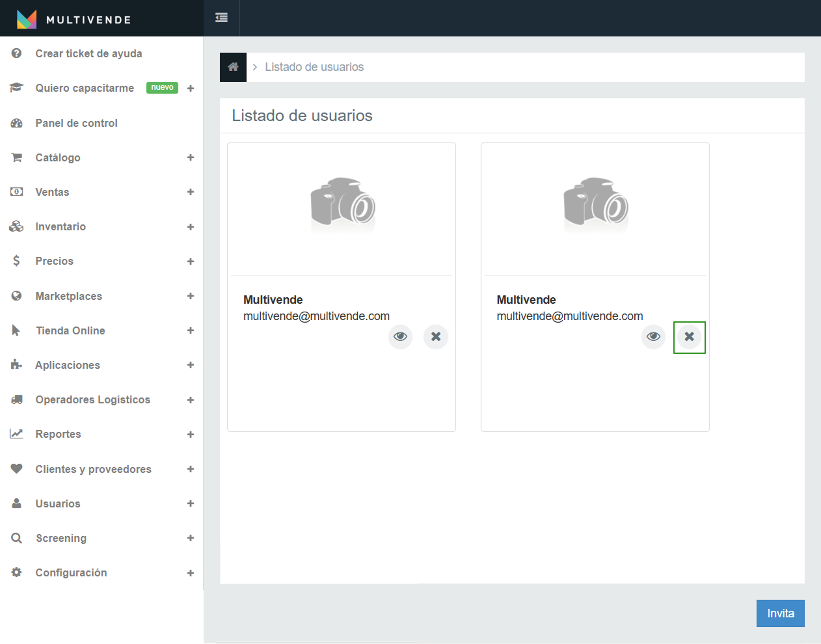Viewport: 821px width, 644px height.
Task: Click the graduation cap training icon
Action: click(17, 88)
